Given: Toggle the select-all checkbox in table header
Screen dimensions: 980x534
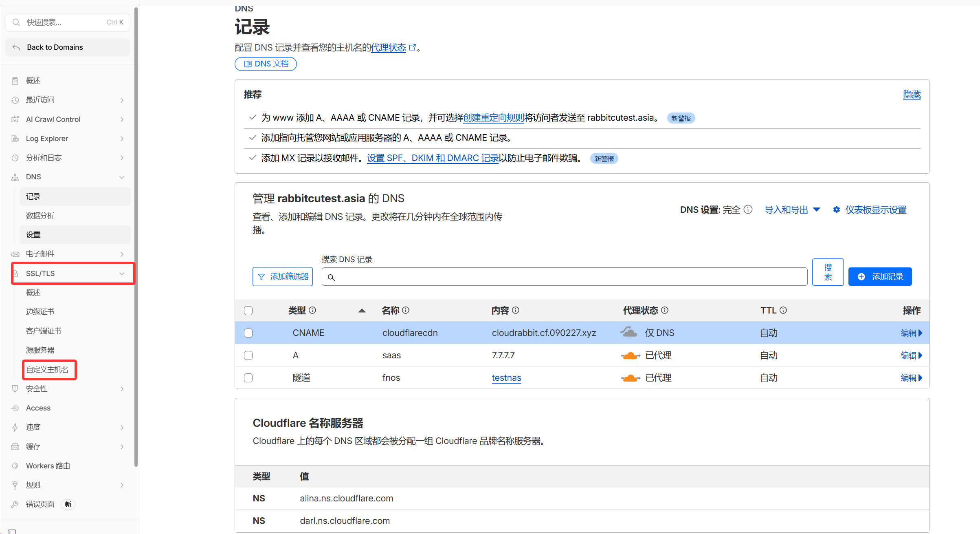Looking at the screenshot, I should (x=248, y=311).
